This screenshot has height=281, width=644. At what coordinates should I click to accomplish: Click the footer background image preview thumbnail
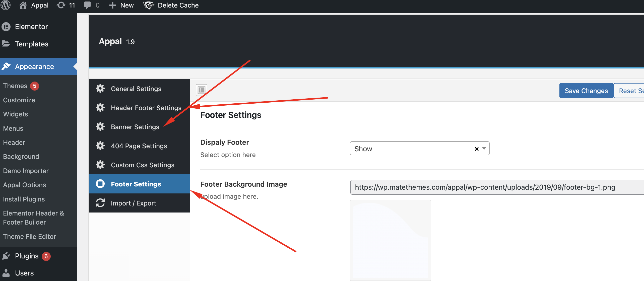391,240
